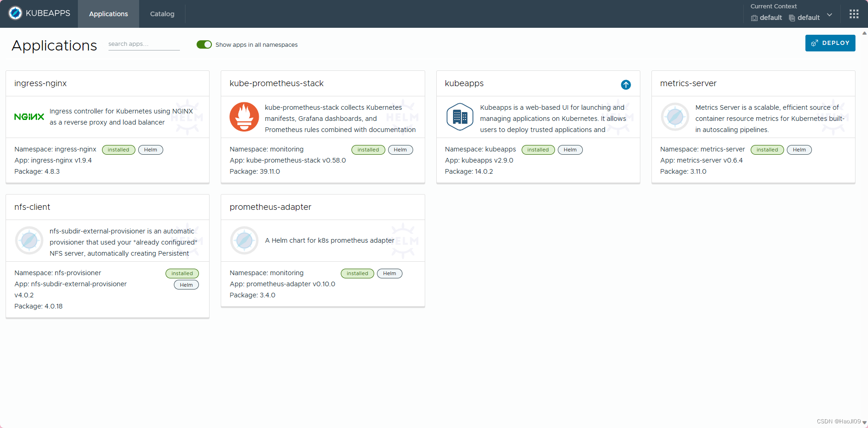Image resolution: width=868 pixels, height=428 pixels.
Task: Click 'App: metrics-server v0.6.4' text
Action: 701,160
